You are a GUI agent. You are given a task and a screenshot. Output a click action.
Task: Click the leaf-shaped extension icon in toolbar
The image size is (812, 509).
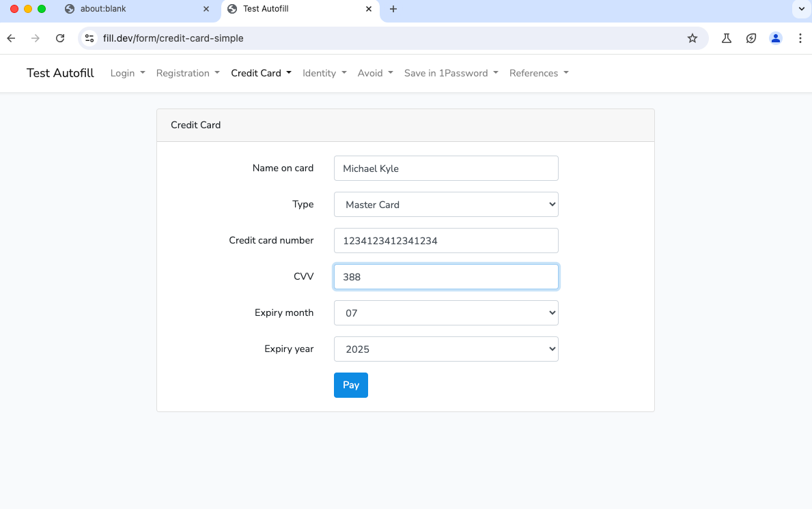751,38
